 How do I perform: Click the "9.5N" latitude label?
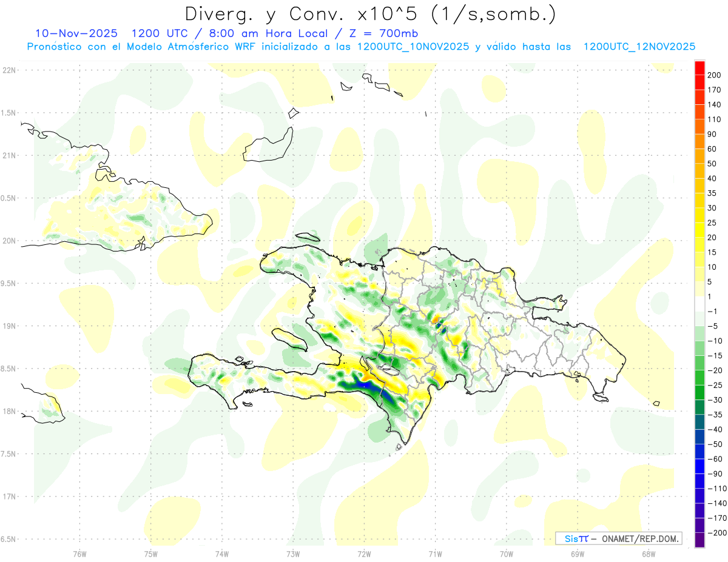[x=9, y=283]
